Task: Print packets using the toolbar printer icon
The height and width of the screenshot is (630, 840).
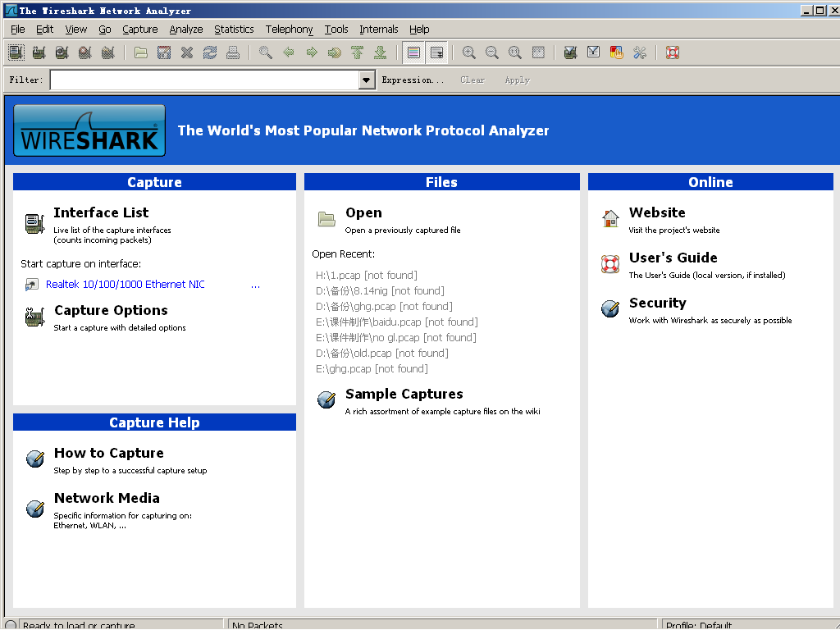Action: pyautogui.click(x=233, y=52)
